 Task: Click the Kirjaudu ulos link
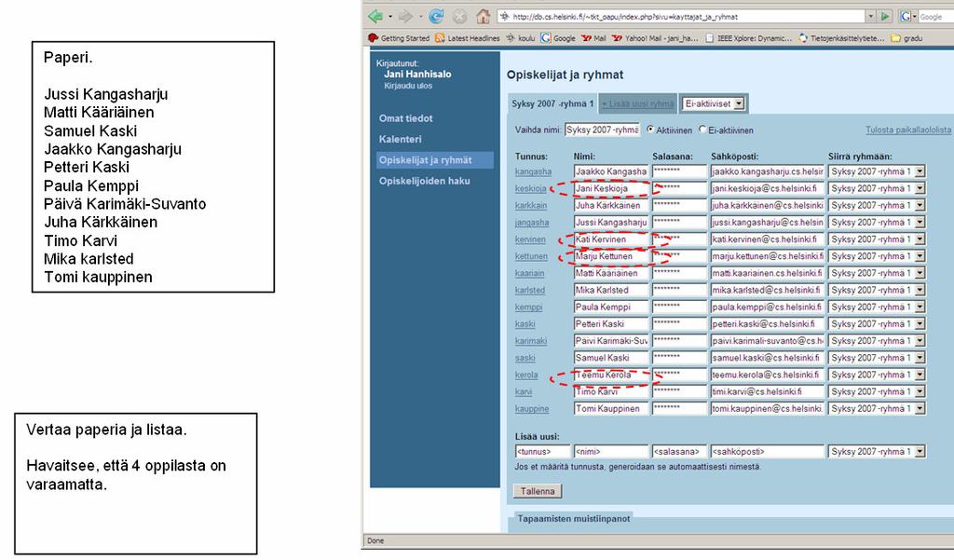408,86
